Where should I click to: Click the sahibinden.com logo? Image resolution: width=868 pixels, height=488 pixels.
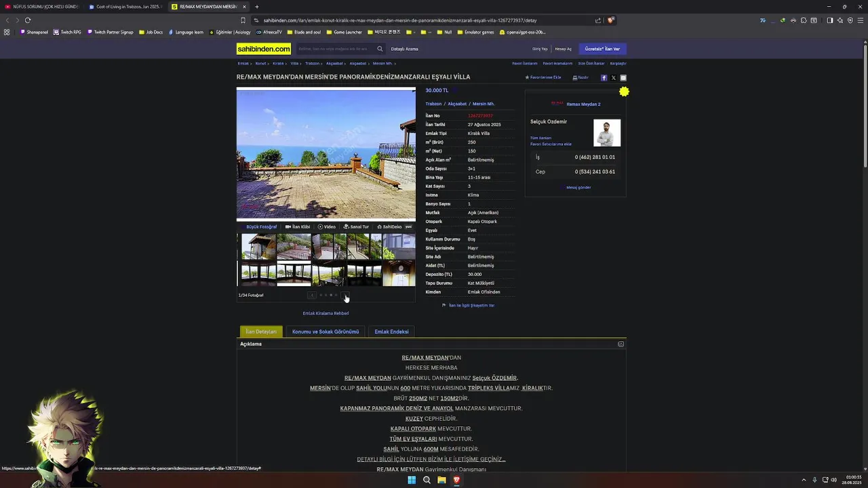pos(264,49)
